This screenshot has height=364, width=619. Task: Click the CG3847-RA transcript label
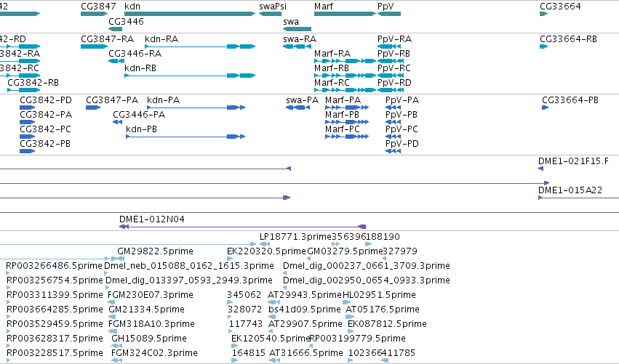tap(108, 39)
